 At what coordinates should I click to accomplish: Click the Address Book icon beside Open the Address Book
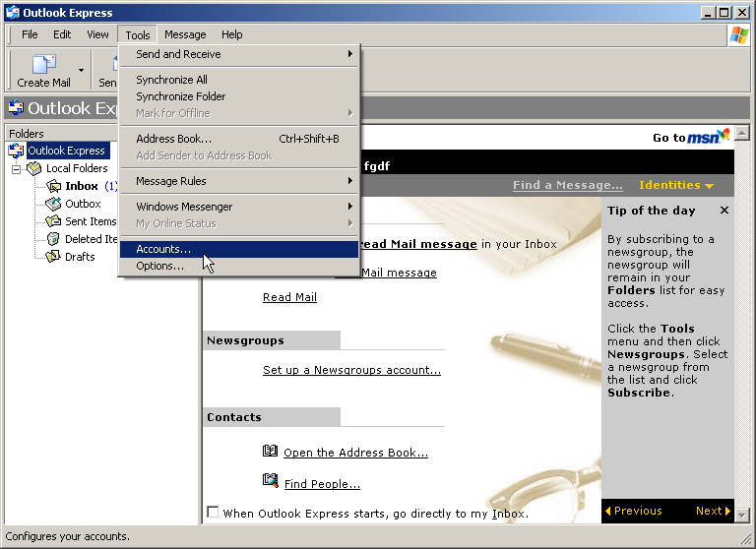click(270, 452)
